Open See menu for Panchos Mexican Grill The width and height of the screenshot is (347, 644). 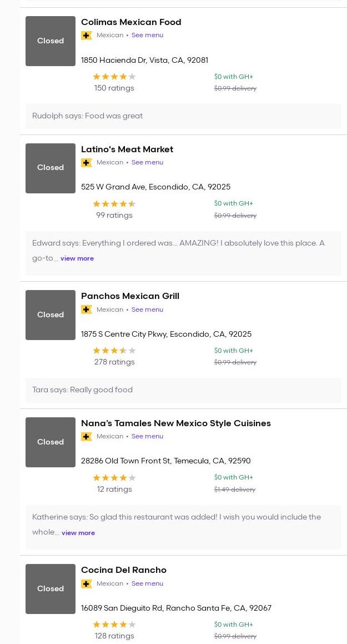[147, 309]
